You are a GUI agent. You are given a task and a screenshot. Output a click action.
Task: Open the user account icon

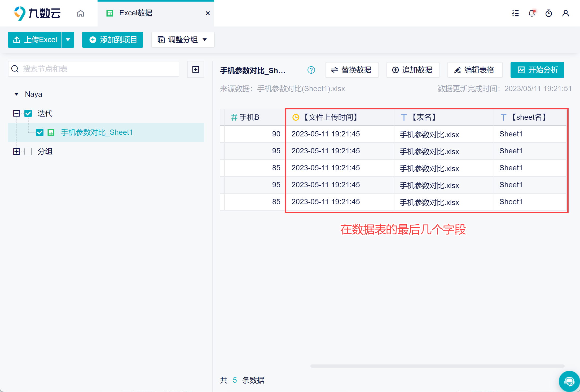566,13
